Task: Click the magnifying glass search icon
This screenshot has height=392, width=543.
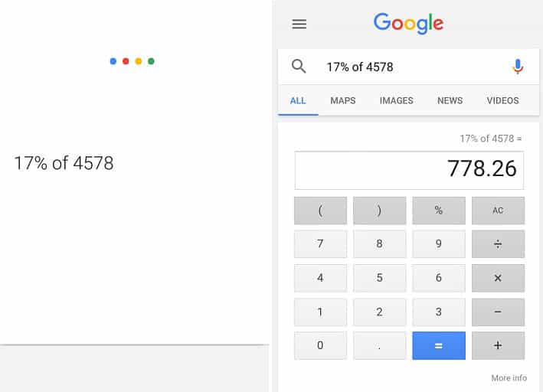Action: [x=299, y=66]
